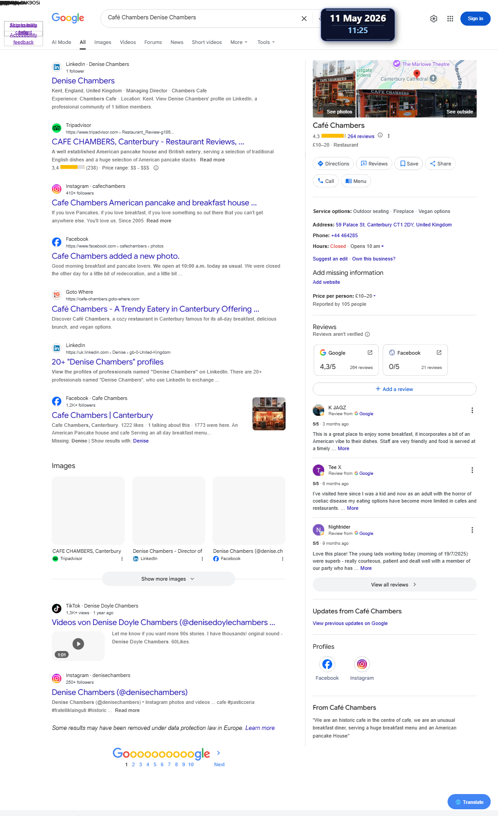Click the Google logo

pos(68,18)
